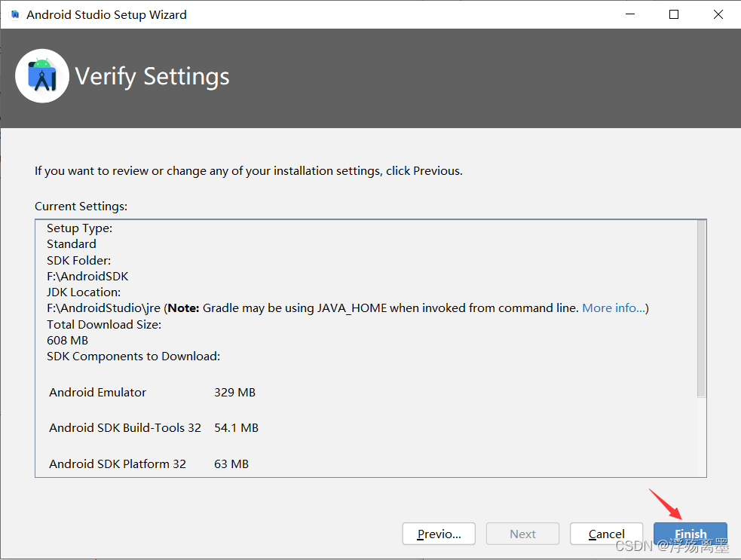Click the Finish button
741x560 pixels.
pos(690,534)
